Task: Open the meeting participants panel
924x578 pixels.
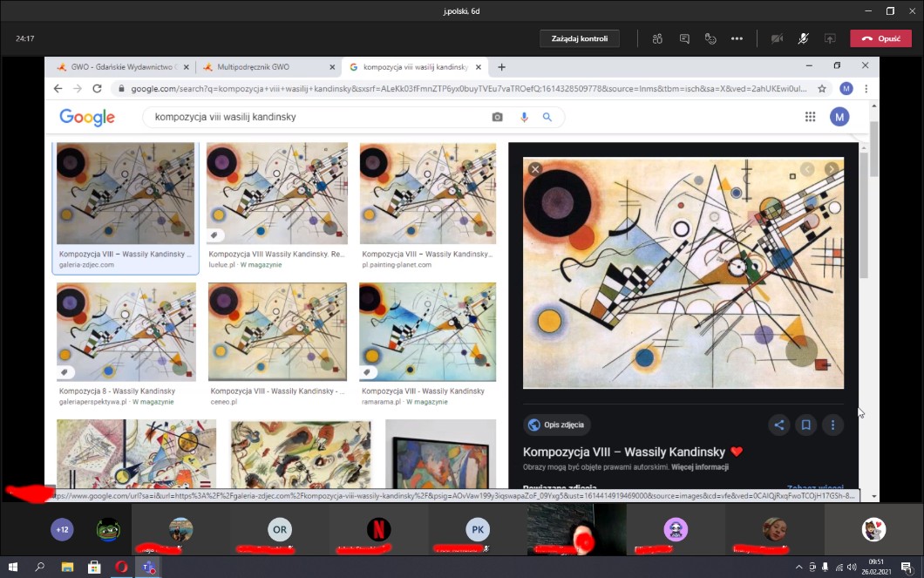Action: (x=658, y=38)
